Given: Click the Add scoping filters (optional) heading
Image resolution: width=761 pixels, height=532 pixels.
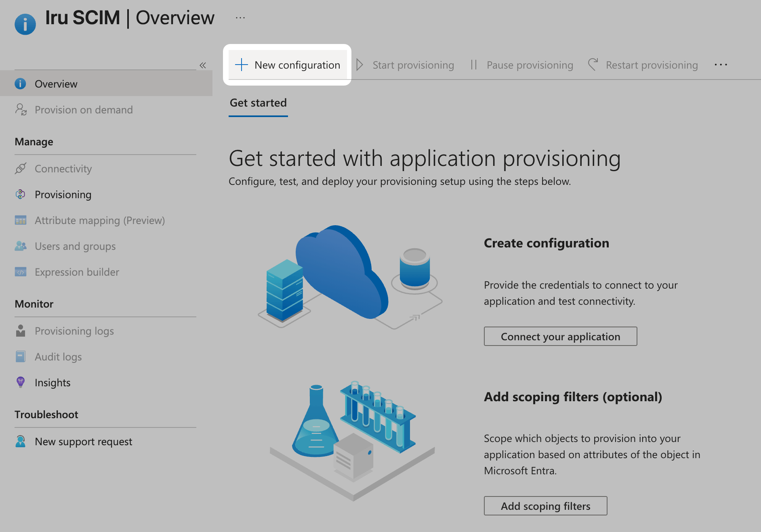Looking at the screenshot, I should [x=573, y=397].
